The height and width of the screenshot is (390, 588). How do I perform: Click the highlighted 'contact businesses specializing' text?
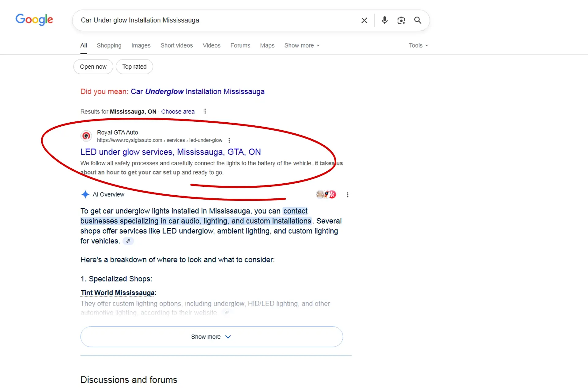196,216
